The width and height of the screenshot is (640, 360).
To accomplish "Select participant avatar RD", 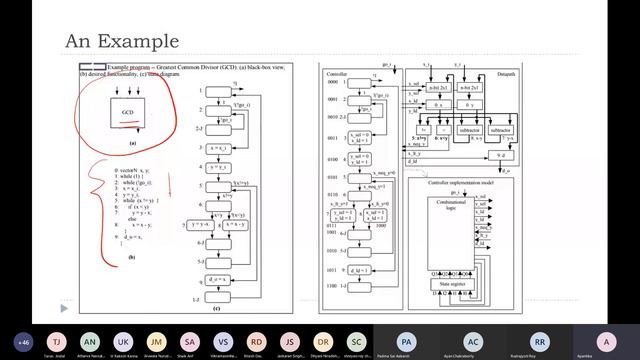I will click(x=256, y=342).
